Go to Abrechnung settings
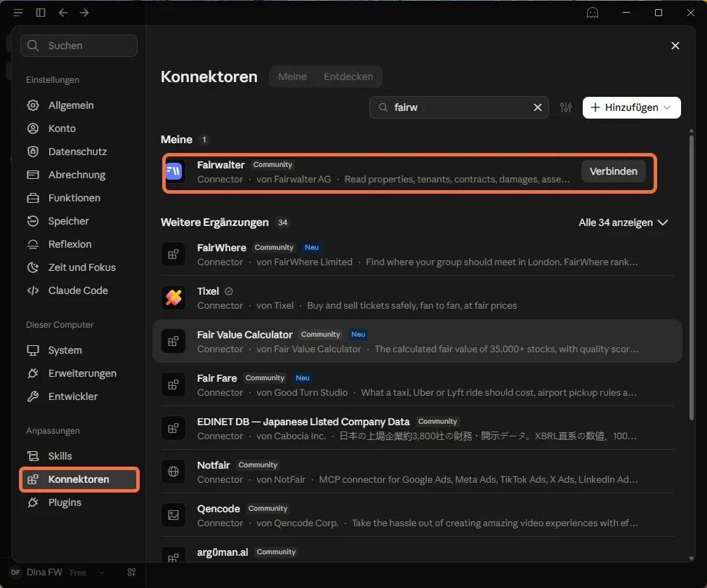The image size is (707, 588). 79,175
